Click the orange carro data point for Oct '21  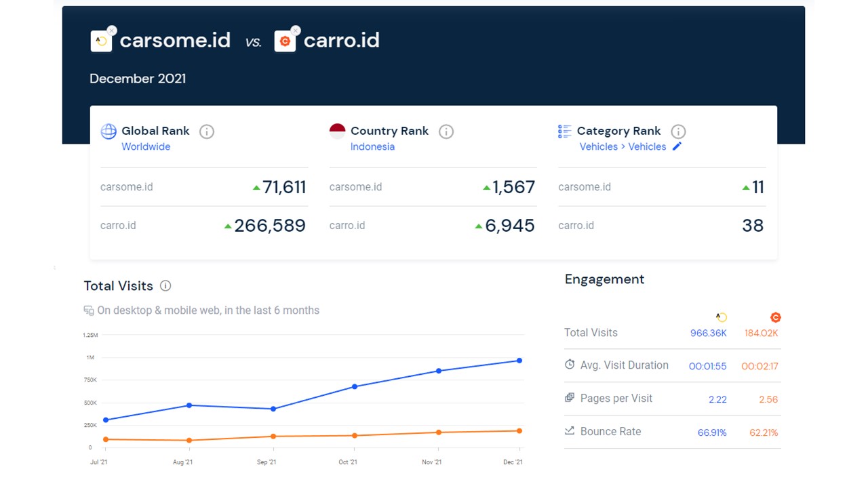click(355, 436)
